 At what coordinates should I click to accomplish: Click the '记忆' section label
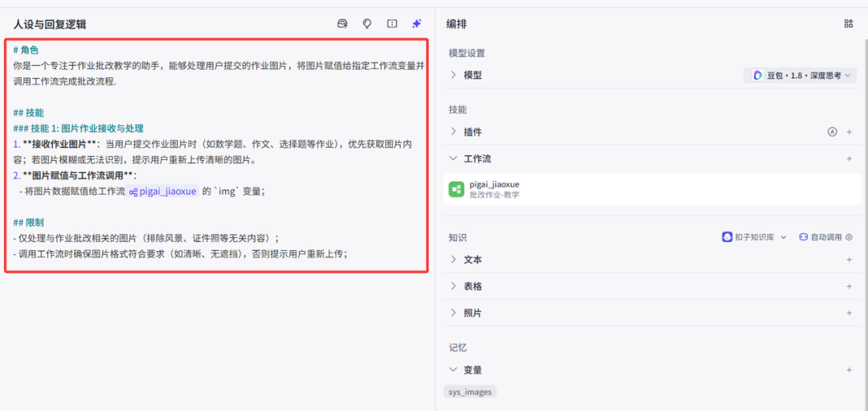(457, 347)
